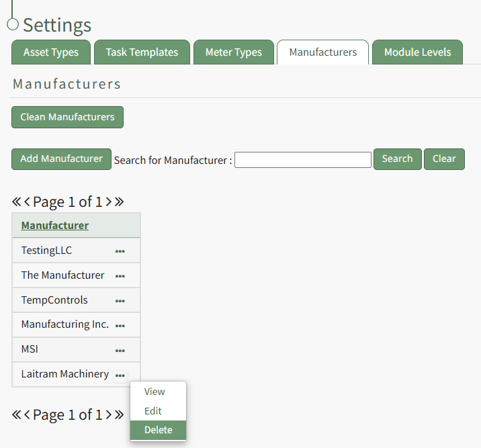This screenshot has height=448, width=481.
Task: Open the ellipsis menu for Manufacturing Inc.
Action: click(120, 325)
